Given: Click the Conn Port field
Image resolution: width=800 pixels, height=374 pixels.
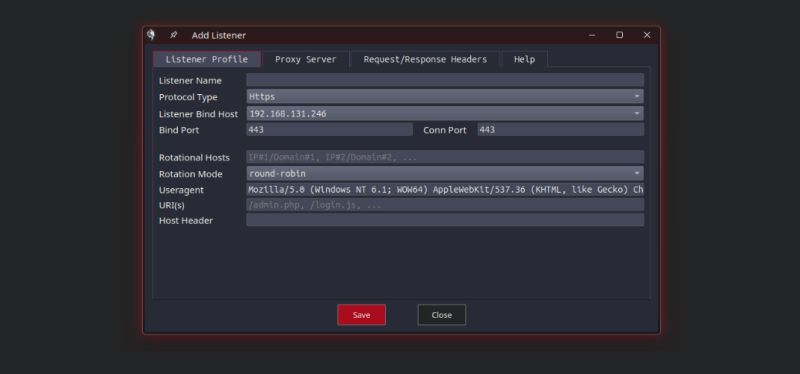Looking at the screenshot, I should [x=561, y=130].
